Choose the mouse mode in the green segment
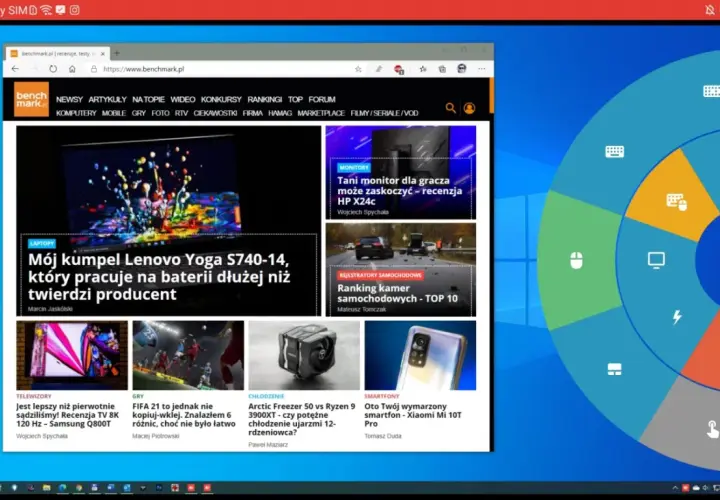720x500 pixels. pos(576,260)
